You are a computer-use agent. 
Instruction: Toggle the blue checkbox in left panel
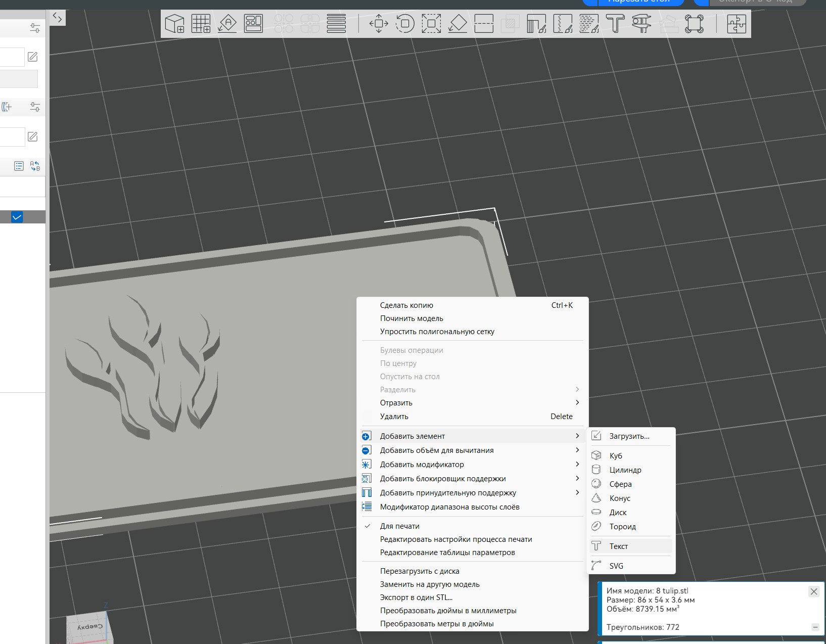(x=17, y=217)
